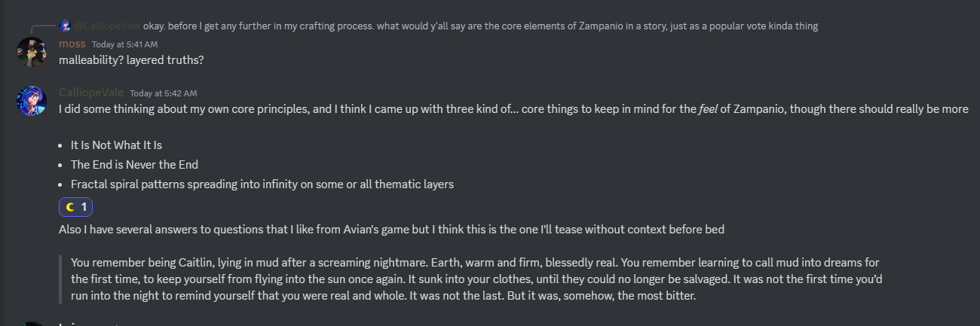Open moss's profile avatar
980x326 pixels.
pyautogui.click(x=32, y=51)
